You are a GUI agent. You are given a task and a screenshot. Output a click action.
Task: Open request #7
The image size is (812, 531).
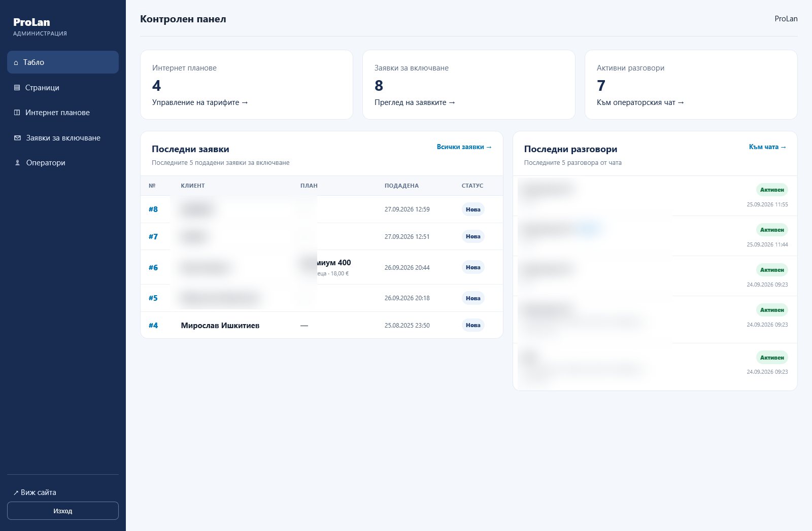[x=153, y=237]
